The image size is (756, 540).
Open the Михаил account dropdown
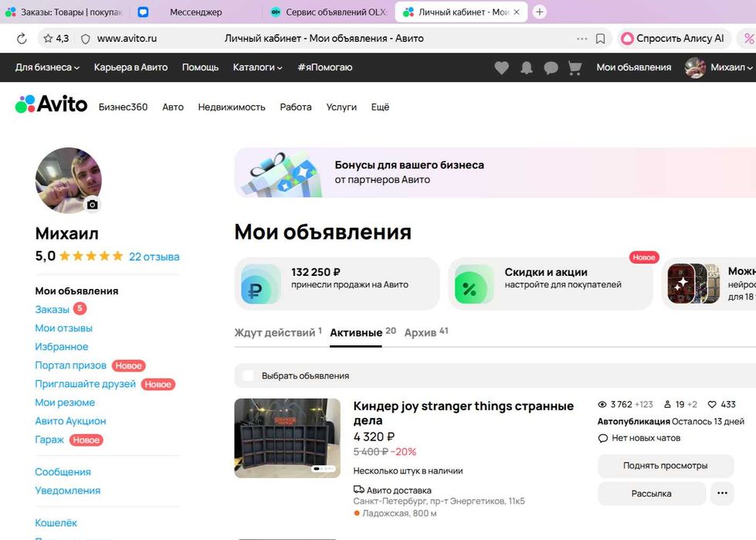(731, 67)
